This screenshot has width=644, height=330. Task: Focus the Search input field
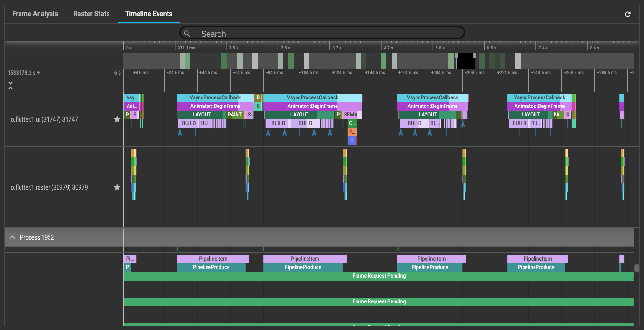(328, 34)
